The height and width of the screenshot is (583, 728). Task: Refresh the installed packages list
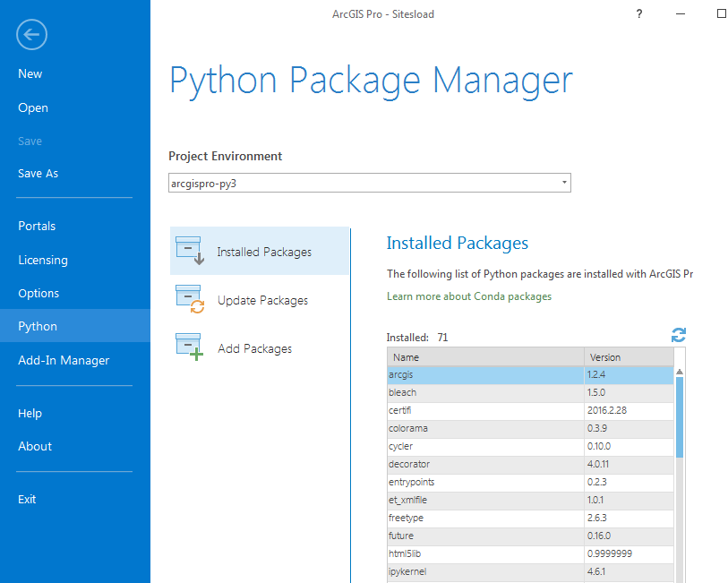[x=679, y=335]
